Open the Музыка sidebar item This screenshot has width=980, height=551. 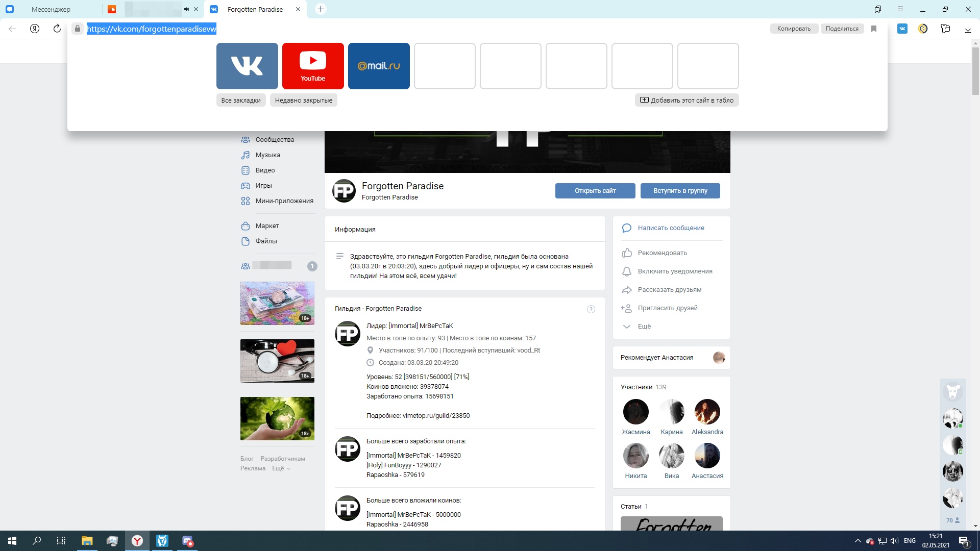[x=267, y=155]
